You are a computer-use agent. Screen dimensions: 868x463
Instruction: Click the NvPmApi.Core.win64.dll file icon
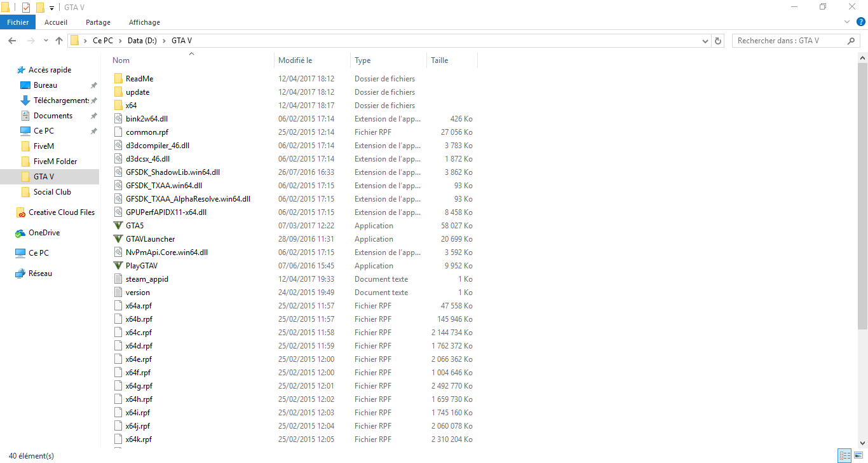[118, 252]
